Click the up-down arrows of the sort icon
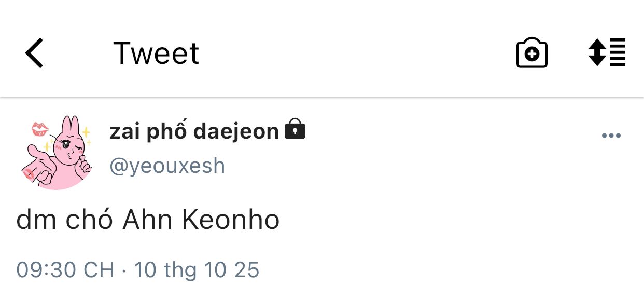The height and width of the screenshot is (298, 644). [597, 53]
